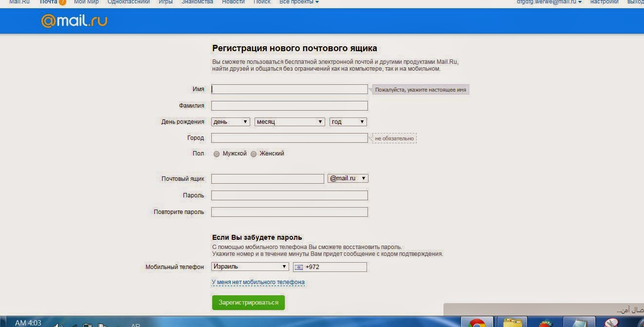This screenshot has width=644, height=327.
Task: Open the @mail.ru domain dropdown
Action: coord(348,178)
